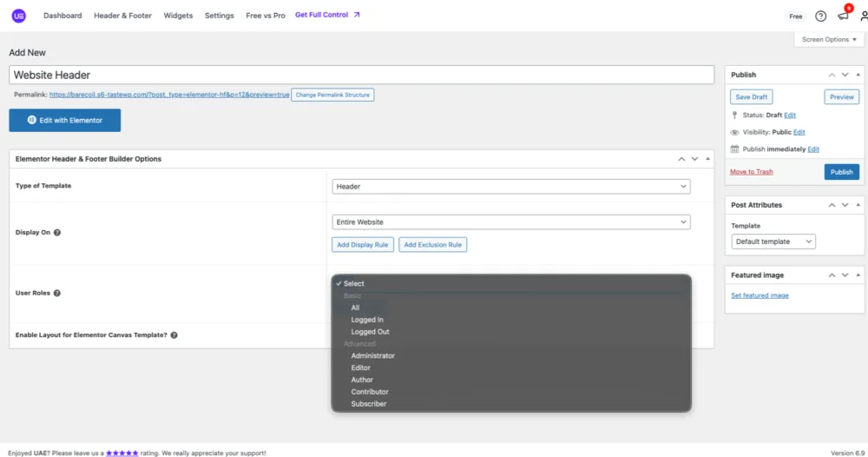Move Post Attributes panel up

(x=832, y=205)
